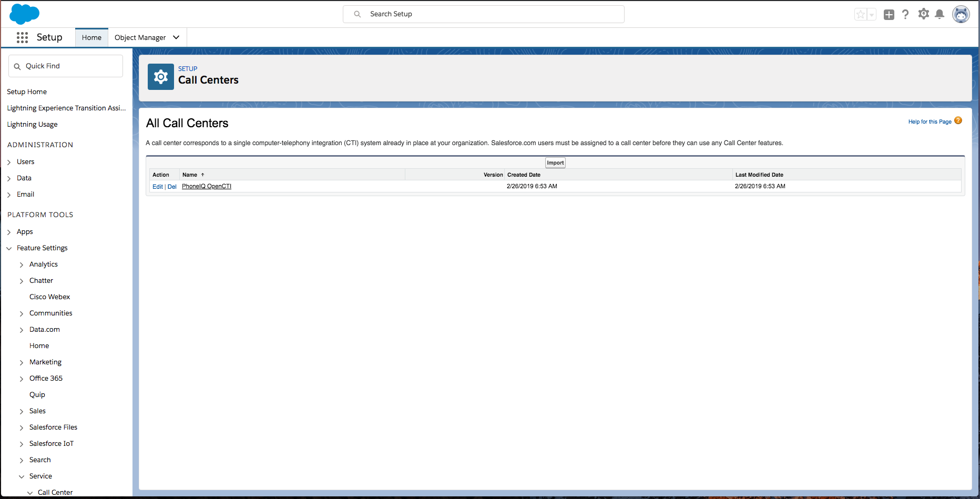This screenshot has height=499, width=980.
Task: Click the Import button
Action: coord(555,163)
